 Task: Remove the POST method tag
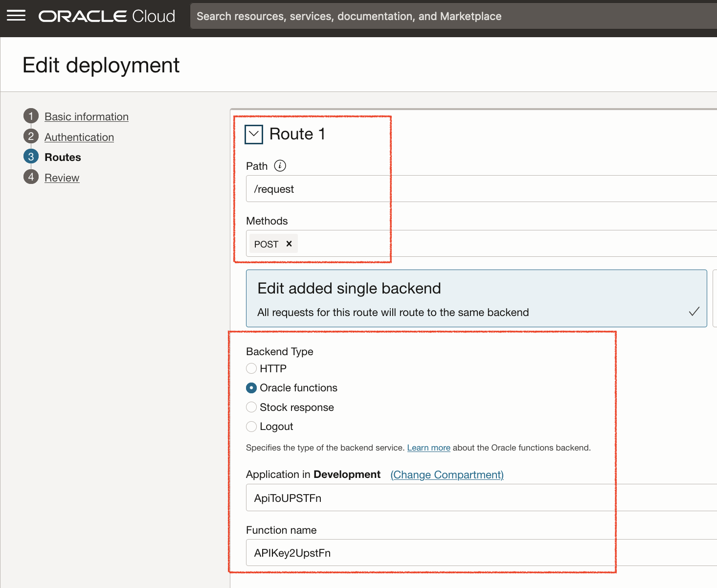click(289, 244)
